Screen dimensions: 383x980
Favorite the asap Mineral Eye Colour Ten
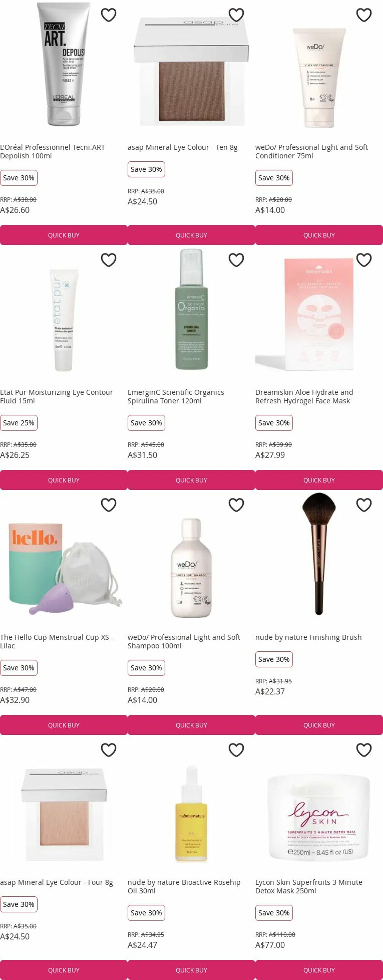point(236,15)
